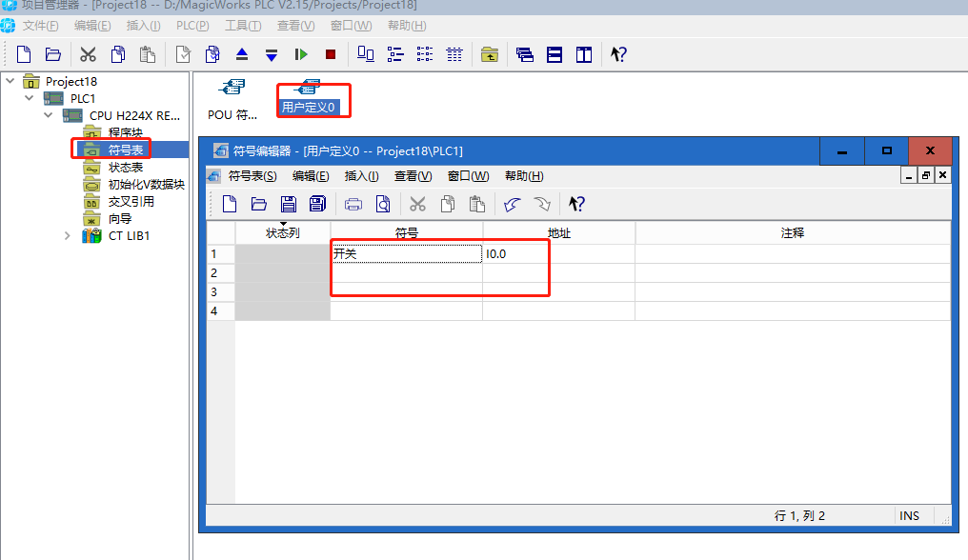968x560 pixels.
Task: Select list view icon with dotted rows
Action: [425, 54]
